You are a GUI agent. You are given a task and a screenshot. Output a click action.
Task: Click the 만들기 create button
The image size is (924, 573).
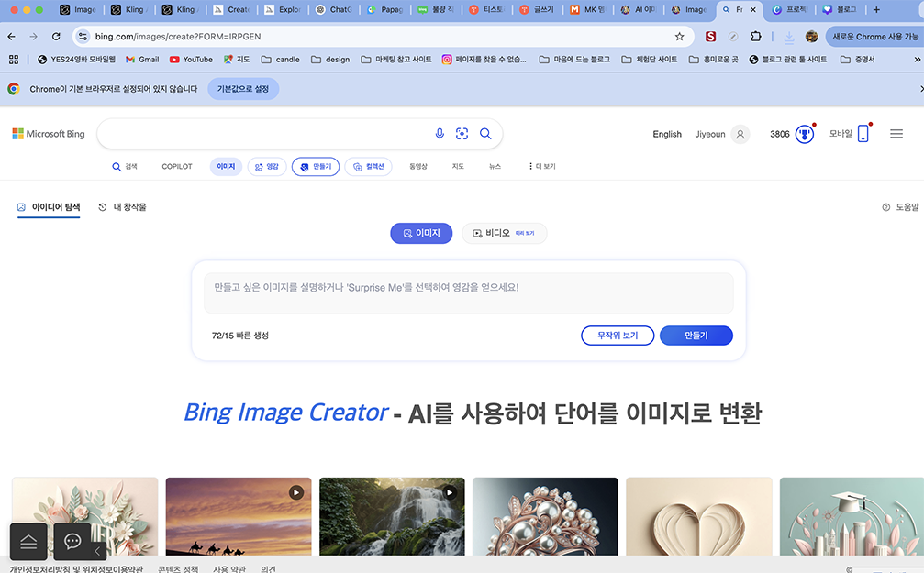click(696, 335)
